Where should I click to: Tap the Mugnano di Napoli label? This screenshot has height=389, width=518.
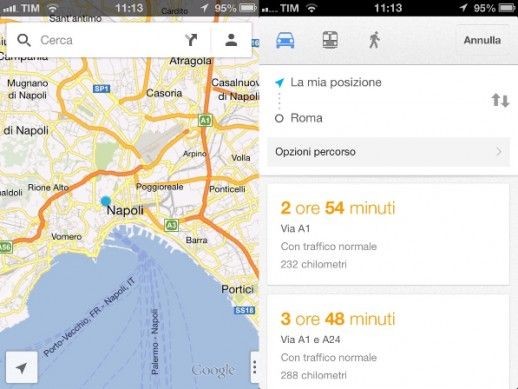[x=28, y=89]
